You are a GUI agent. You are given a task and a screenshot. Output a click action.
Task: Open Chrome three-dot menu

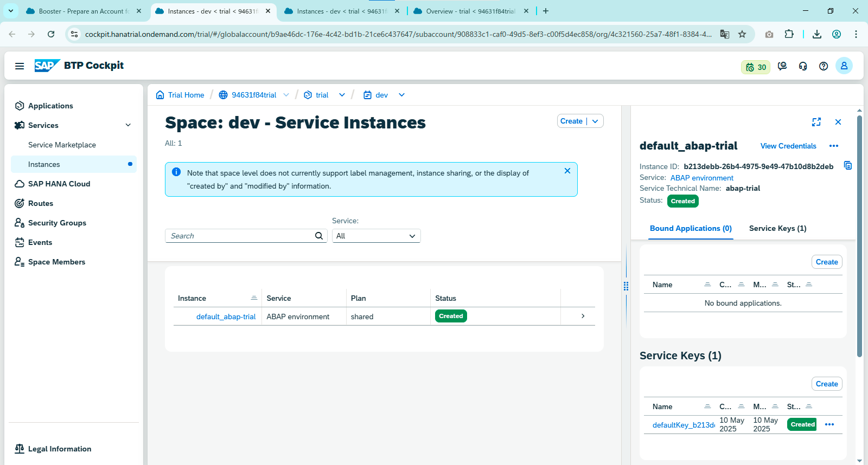(x=856, y=34)
